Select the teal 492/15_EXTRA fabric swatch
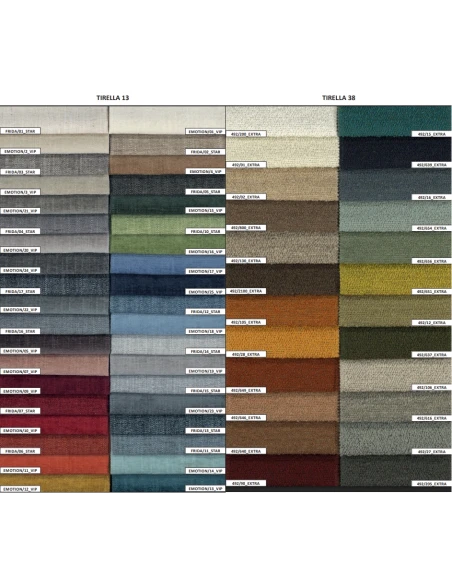Image resolution: width=452 pixels, height=584 pixels. pyautogui.click(x=395, y=121)
